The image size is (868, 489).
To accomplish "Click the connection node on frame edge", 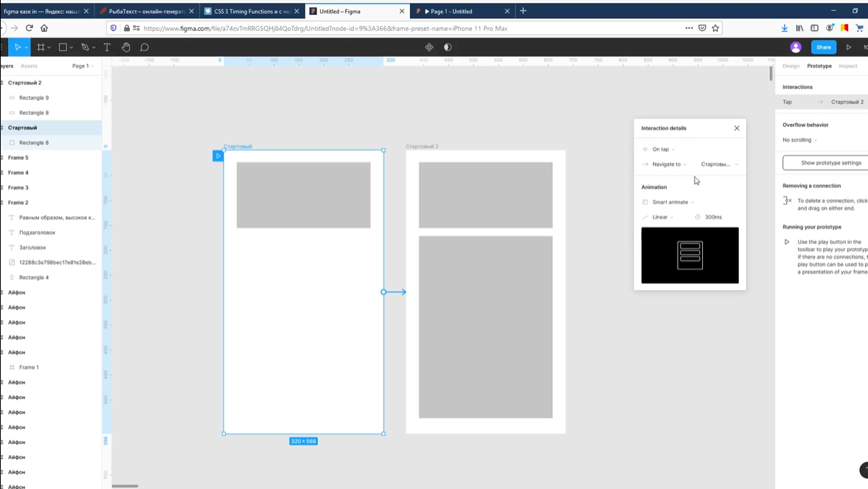I will tap(383, 292).
